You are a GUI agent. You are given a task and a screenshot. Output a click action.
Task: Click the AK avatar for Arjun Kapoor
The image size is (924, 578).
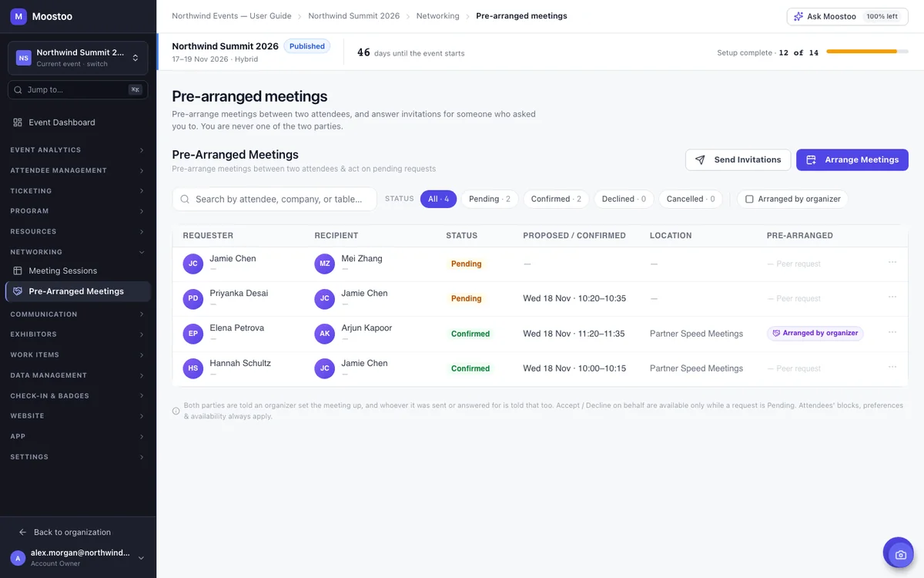point(325,333)
